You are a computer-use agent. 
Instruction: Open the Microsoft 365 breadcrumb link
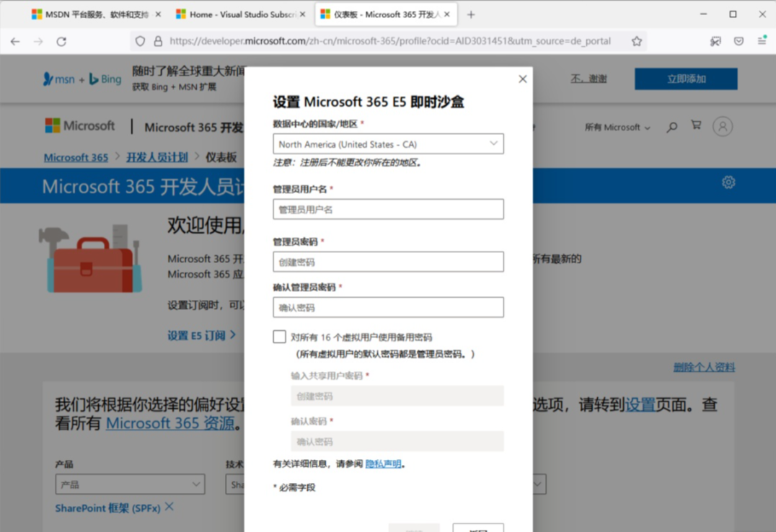point(76,157)
